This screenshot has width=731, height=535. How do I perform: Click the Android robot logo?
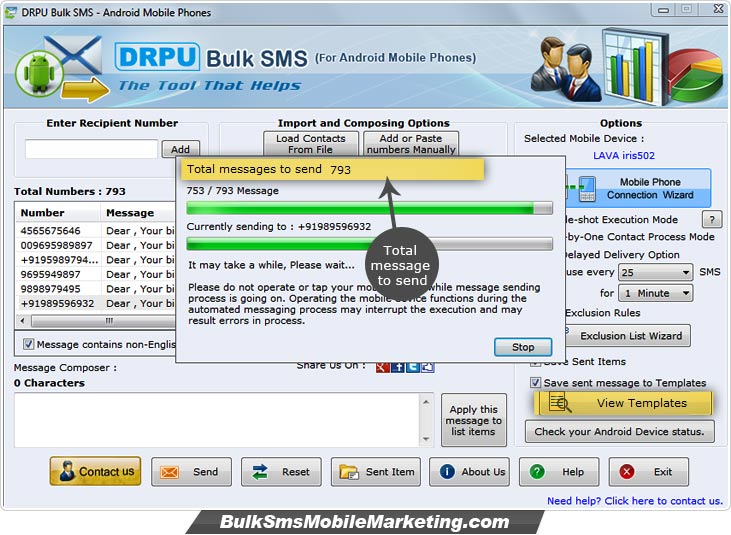tap(39, 73)
